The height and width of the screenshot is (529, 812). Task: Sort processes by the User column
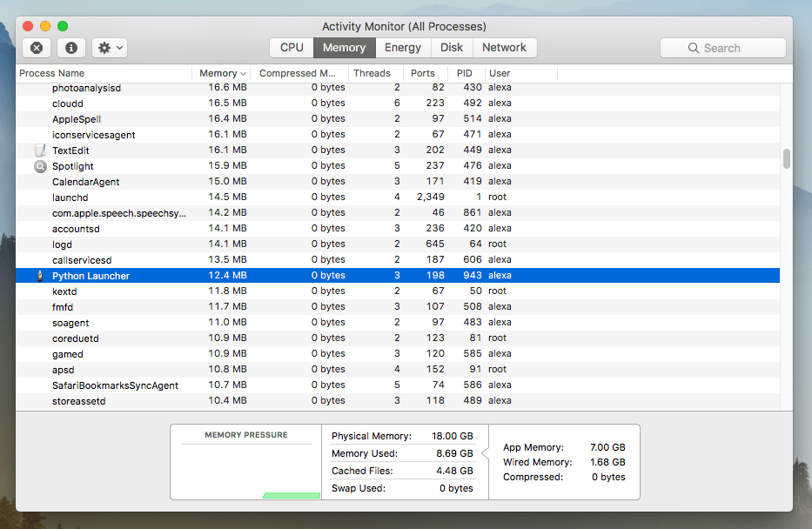pyautogui.click(x=500, y=73)
